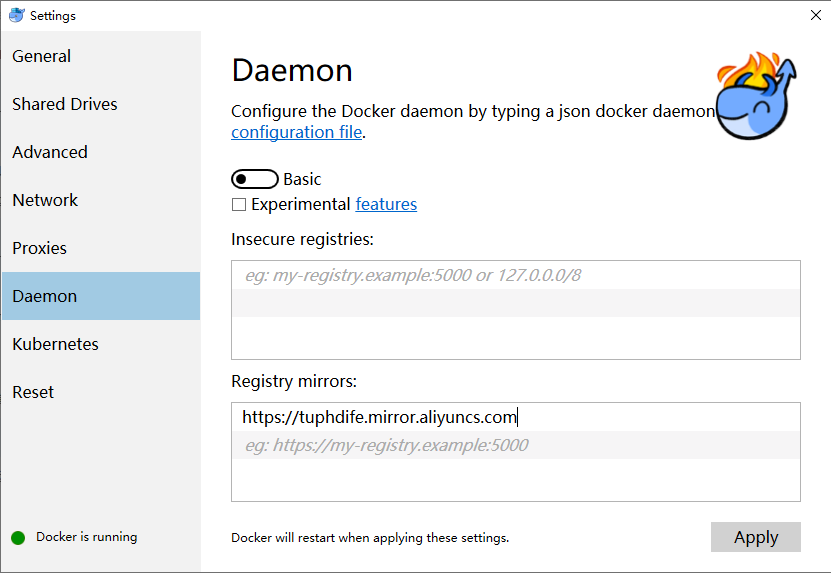Go to the Reset settings tab

click(33, 392)
